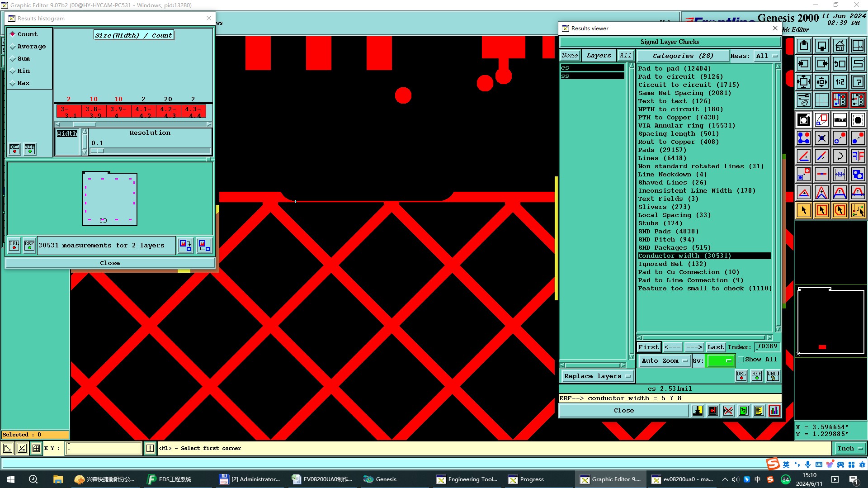
Task: Go to next result with ---> button
Action: click(694, 347)
